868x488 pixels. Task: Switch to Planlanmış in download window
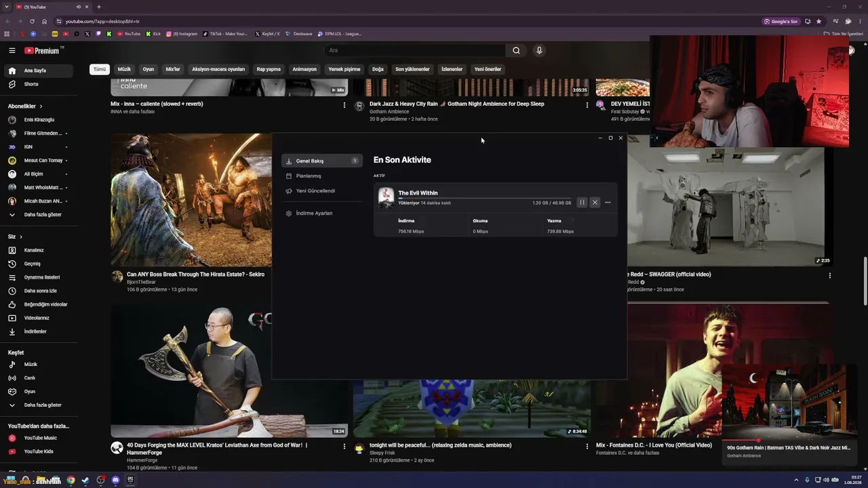coord(322,176)
